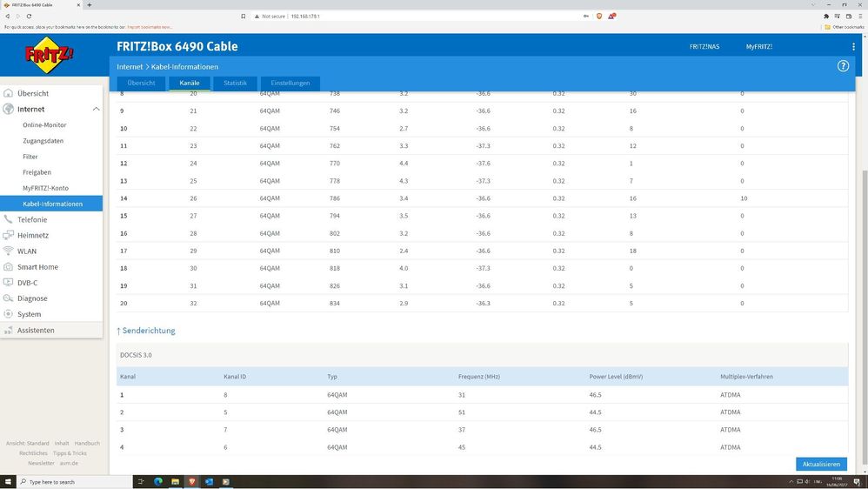Click the FRITZ! logo
The height and width of the screenshot is (489, 868).
tap(47, 57)
